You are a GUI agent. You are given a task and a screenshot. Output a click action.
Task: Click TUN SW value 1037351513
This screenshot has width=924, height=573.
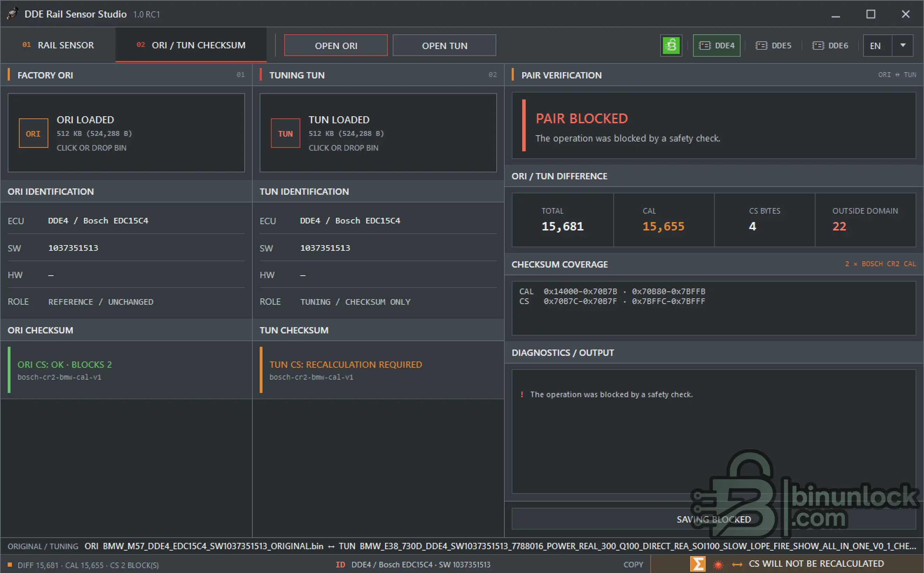(x=325, y=248)
